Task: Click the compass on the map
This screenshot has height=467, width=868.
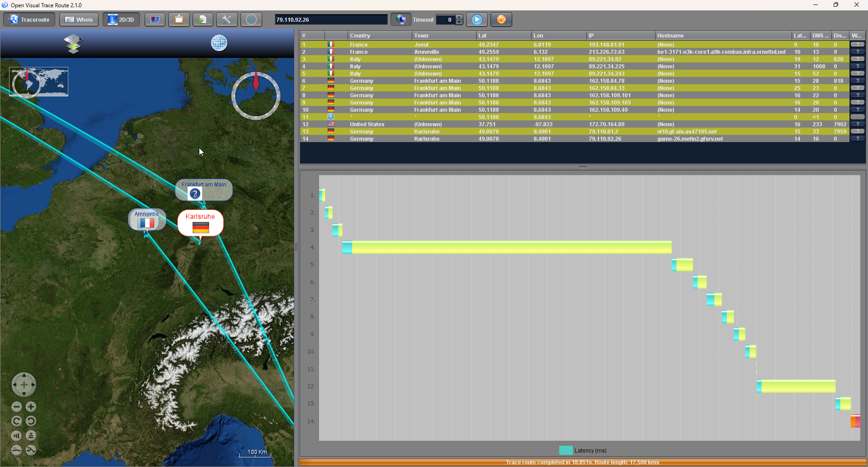Action: [256, 95]
